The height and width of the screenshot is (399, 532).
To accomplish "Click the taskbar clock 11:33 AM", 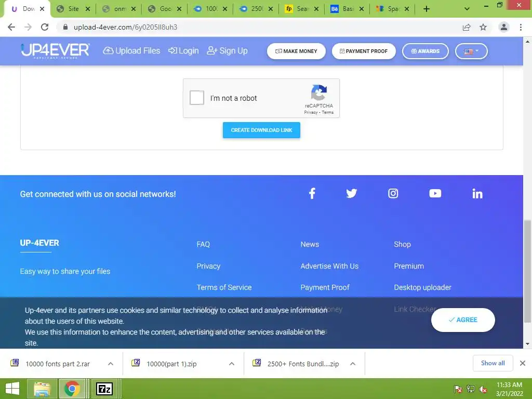I will point(509,385).
